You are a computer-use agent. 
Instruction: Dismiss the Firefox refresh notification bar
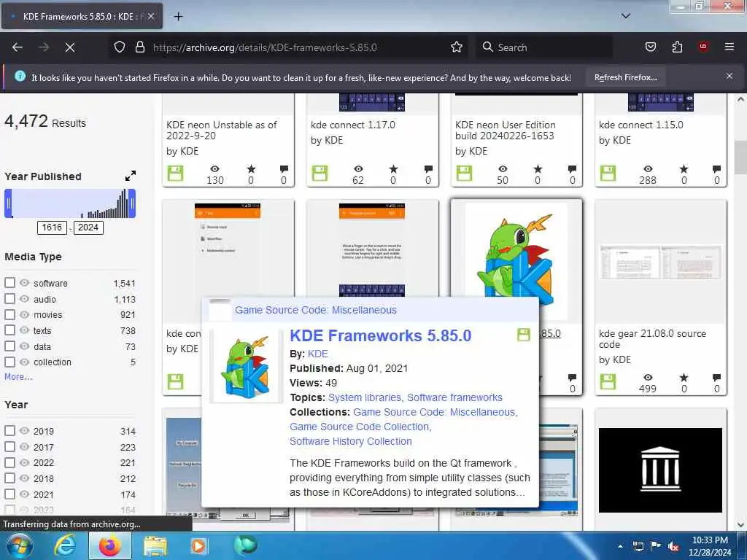729,76
